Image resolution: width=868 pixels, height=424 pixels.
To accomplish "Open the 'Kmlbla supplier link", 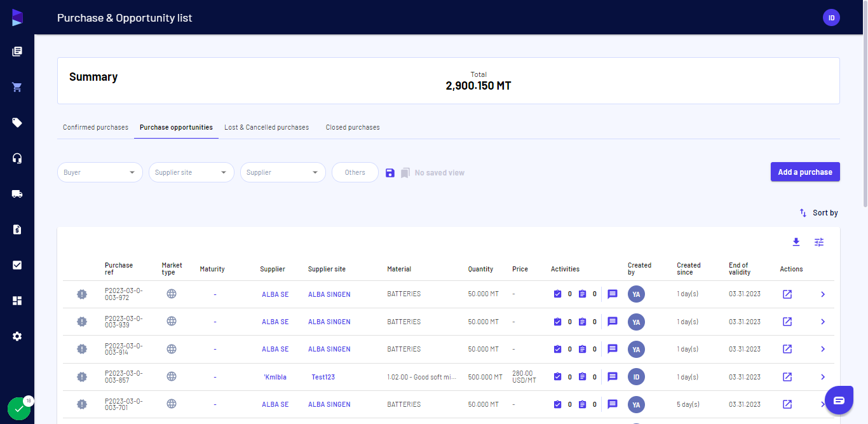I will (275, 377).
